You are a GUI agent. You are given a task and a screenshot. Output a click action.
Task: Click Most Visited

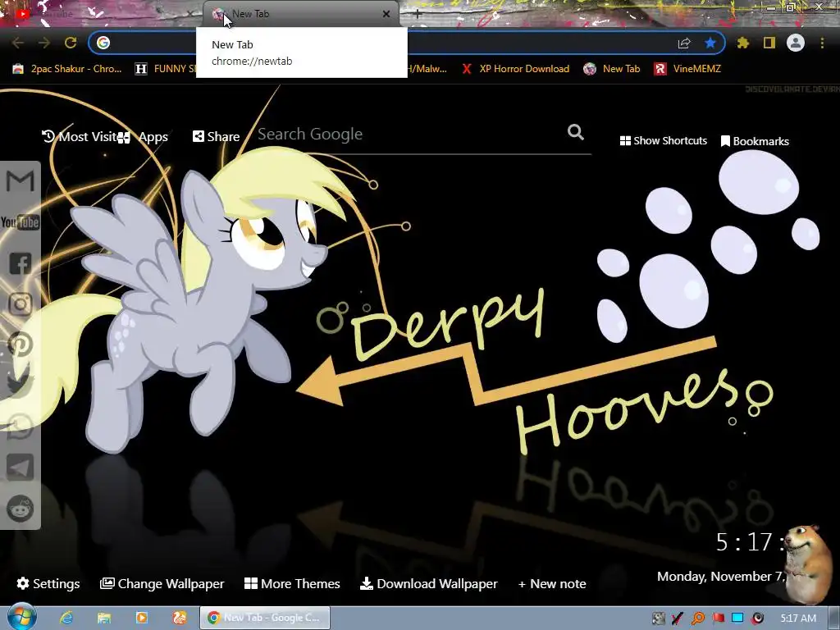80,137
